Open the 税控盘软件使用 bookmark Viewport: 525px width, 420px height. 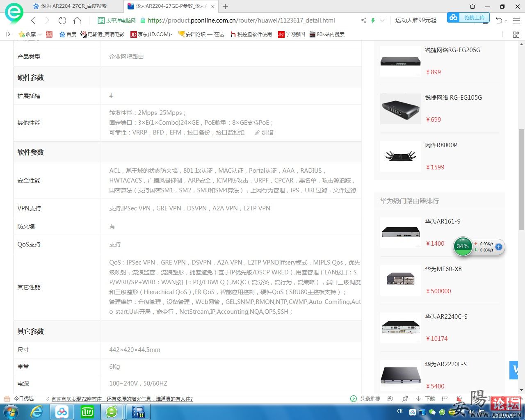tap(251, 34)
